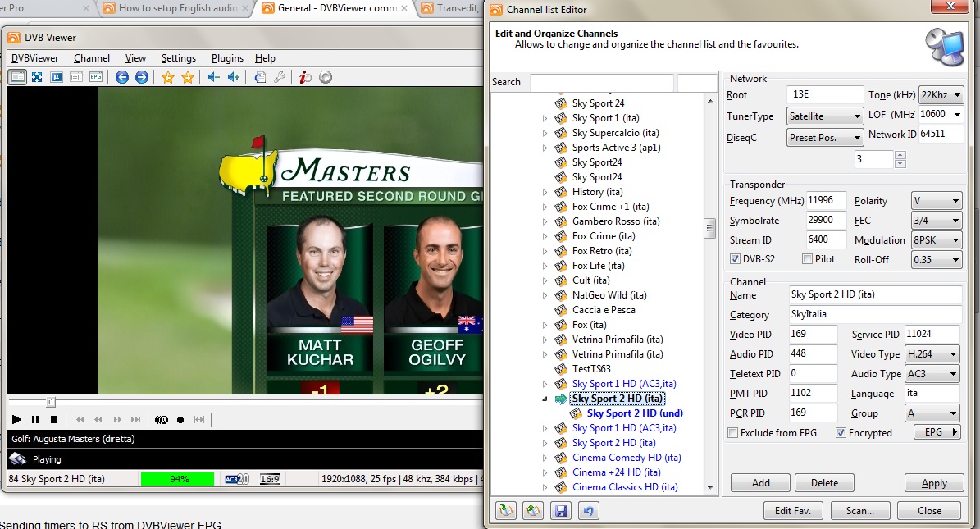Open the Settings menu

tap(178, 58)
